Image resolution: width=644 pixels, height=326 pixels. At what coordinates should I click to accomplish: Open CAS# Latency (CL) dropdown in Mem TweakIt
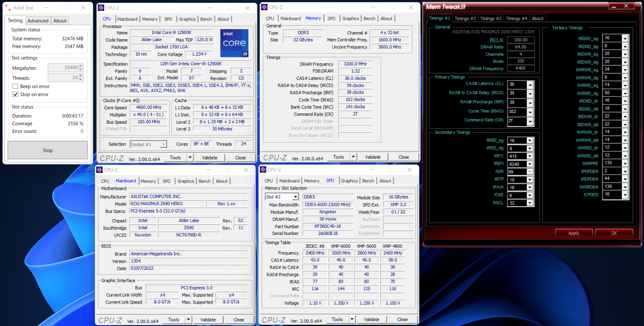click(530, 85)
